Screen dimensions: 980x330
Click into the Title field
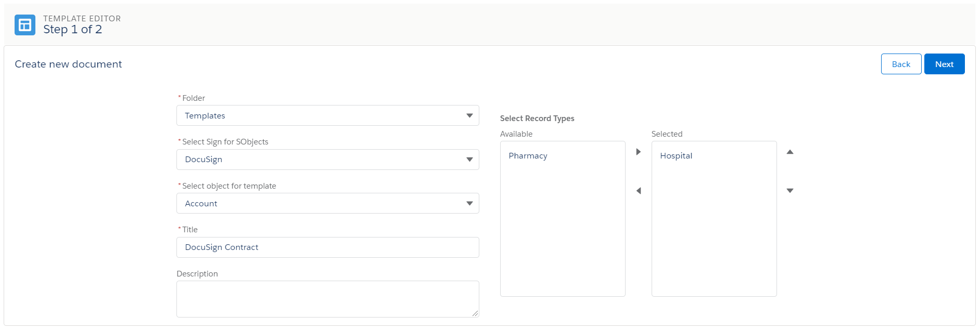(327, 247)
